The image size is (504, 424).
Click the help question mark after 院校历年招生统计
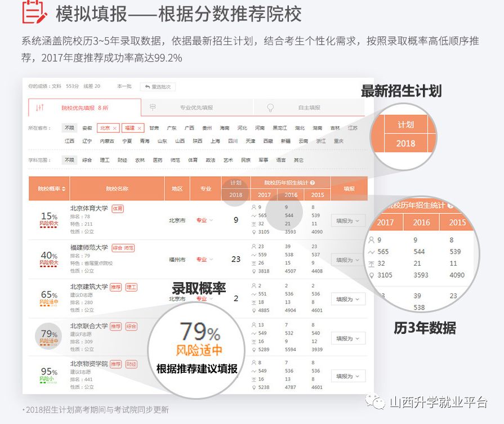(x=313, y=182)
